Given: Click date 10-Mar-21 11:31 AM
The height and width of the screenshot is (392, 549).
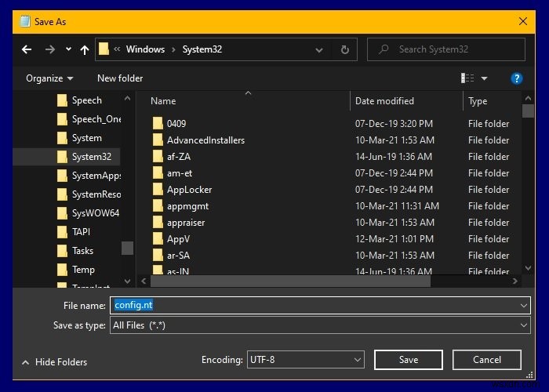Looking at the screenshot, I should click(x=397, y=206).
